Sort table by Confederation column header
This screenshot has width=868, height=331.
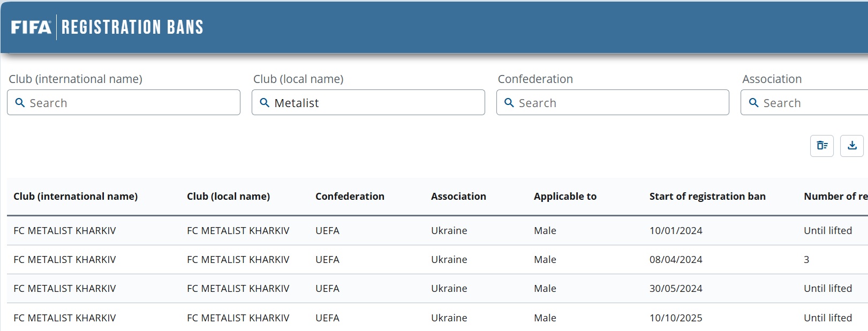350,197
